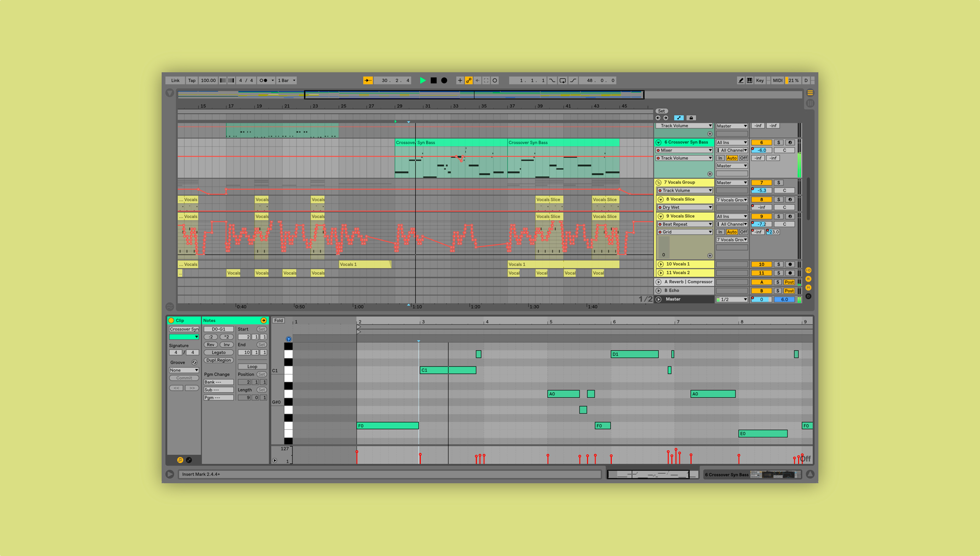Toggle the I-O section show button
Screen dimensions: 980x556
808,270
